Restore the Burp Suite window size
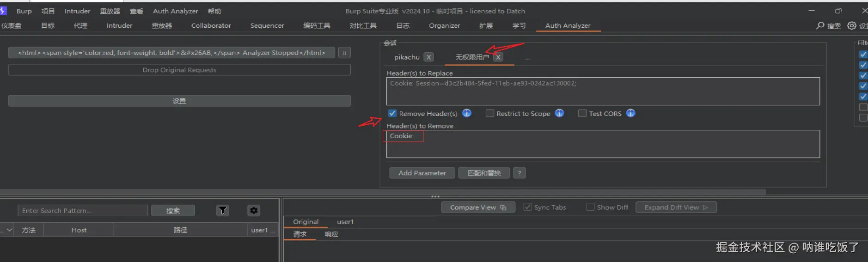The height and width of the screenshot is (262, 868). point(838,11)
